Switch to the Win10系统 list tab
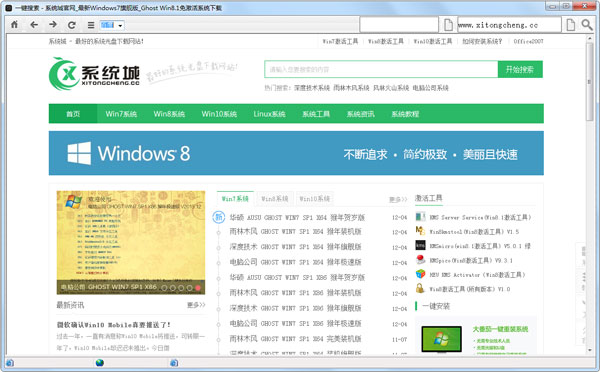This screenshot has height=372, width=600. point(315,199)
